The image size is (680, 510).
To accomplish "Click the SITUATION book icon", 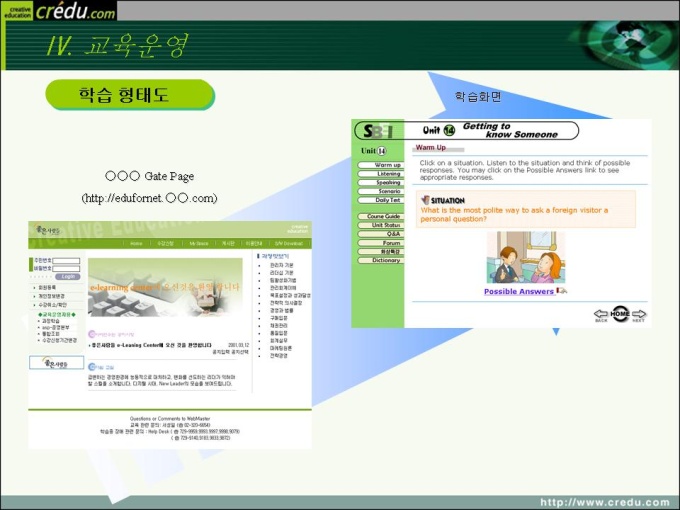I will (x=425, y=200).
